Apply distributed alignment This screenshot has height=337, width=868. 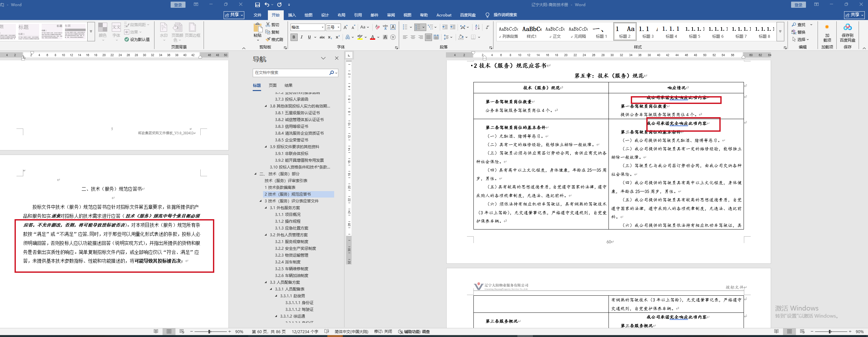(x=436, y=37)
